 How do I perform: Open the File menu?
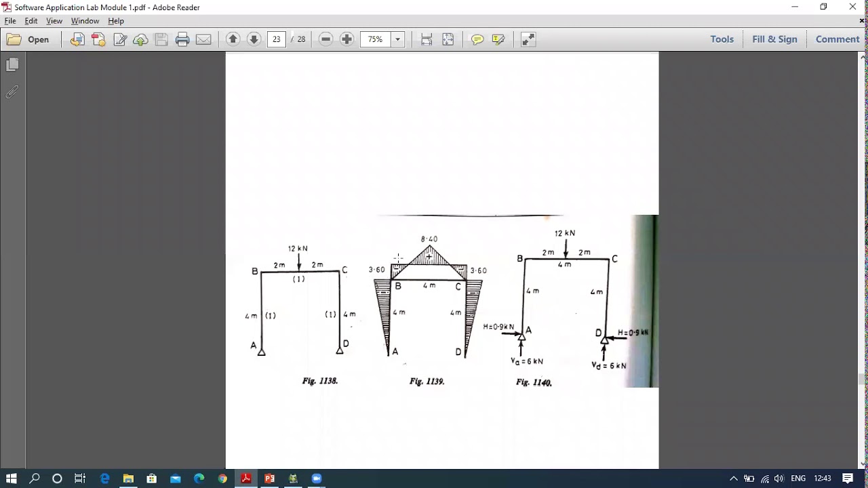pos(10,21)
